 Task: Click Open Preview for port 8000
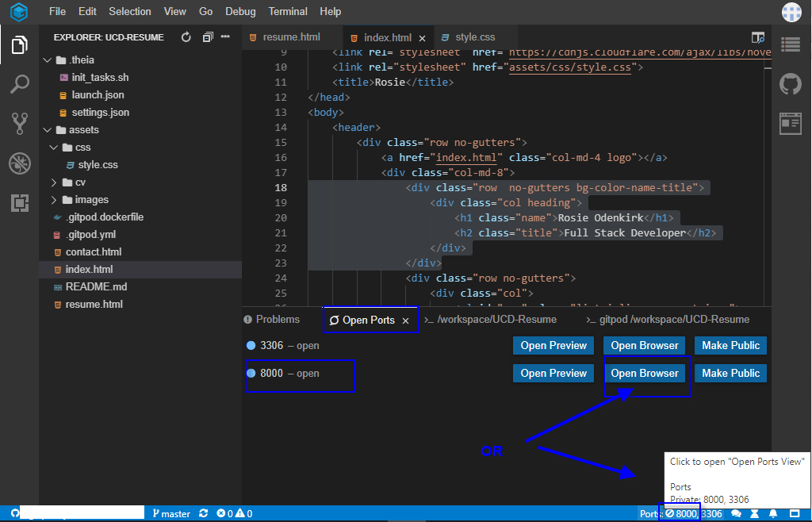(x=553, y=374)
